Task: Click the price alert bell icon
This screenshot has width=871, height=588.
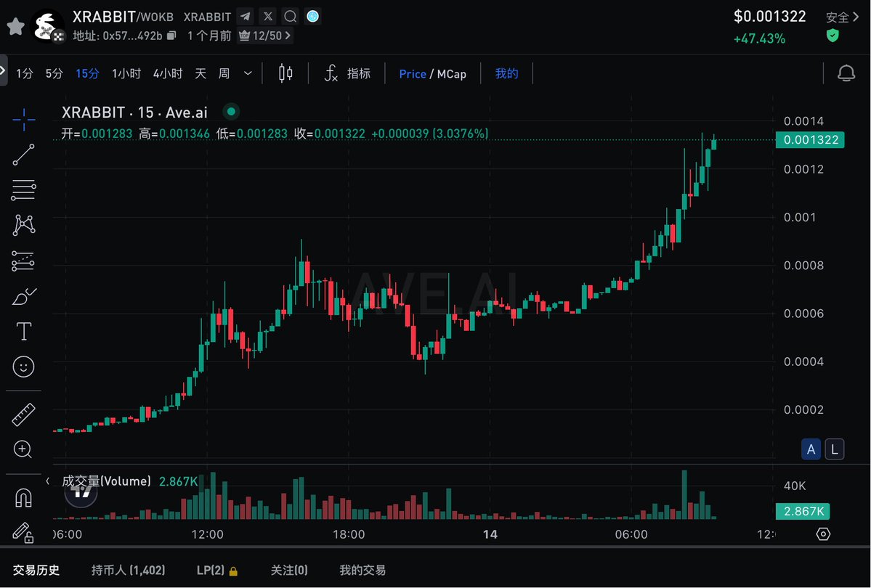Action: coord(846,73)
